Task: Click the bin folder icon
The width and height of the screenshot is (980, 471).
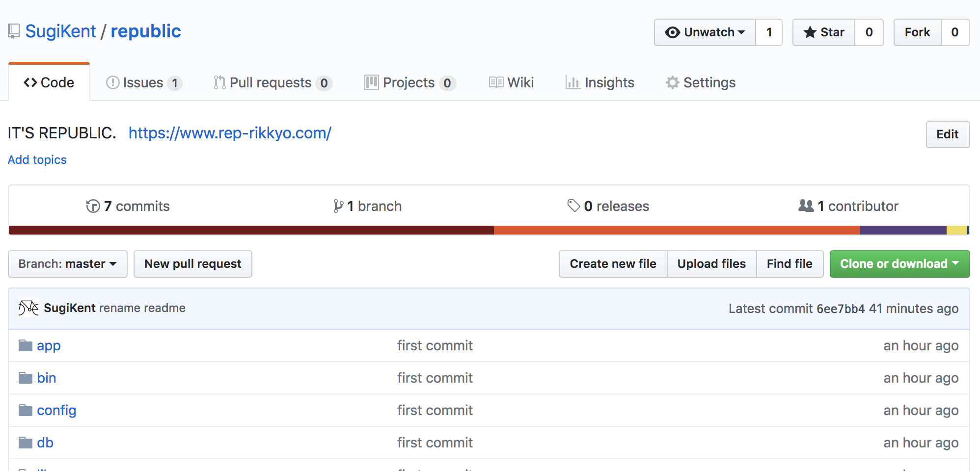Action: 26,378
